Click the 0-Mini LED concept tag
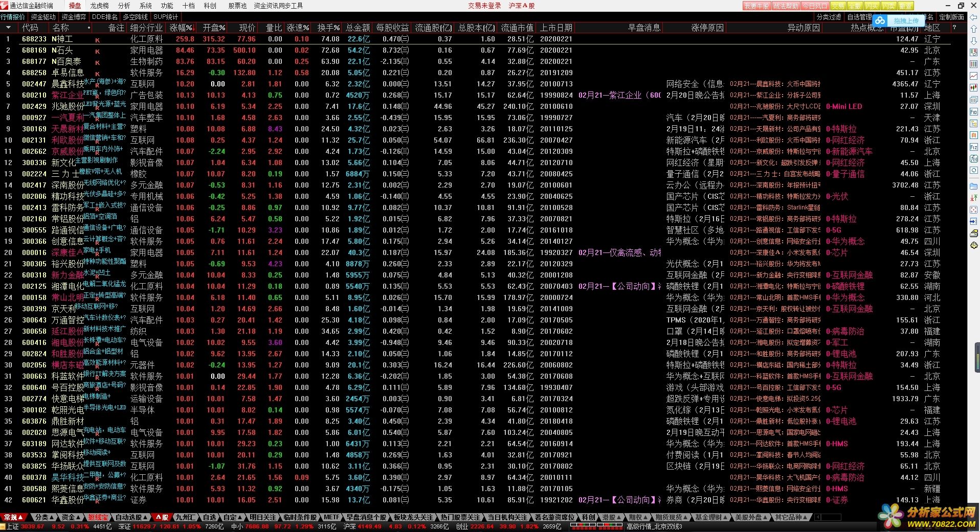Image resolution: width=980 pixels, height=532 pixels. click(844, 106)
